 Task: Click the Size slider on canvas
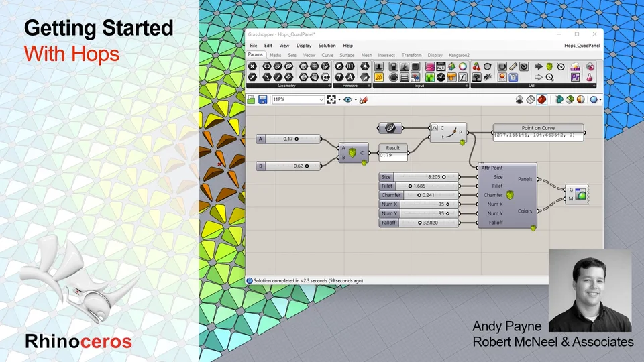click(x=419, y=177)
